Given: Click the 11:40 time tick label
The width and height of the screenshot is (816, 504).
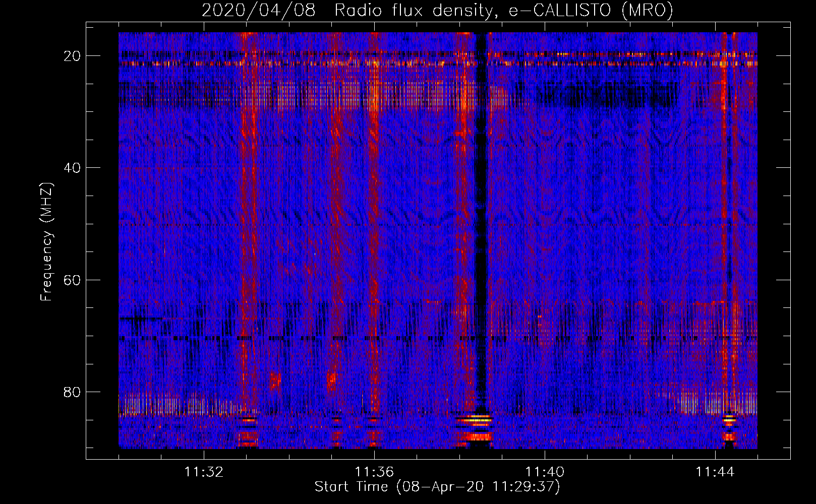Looking at the screenshot, I should coord(545,472).
